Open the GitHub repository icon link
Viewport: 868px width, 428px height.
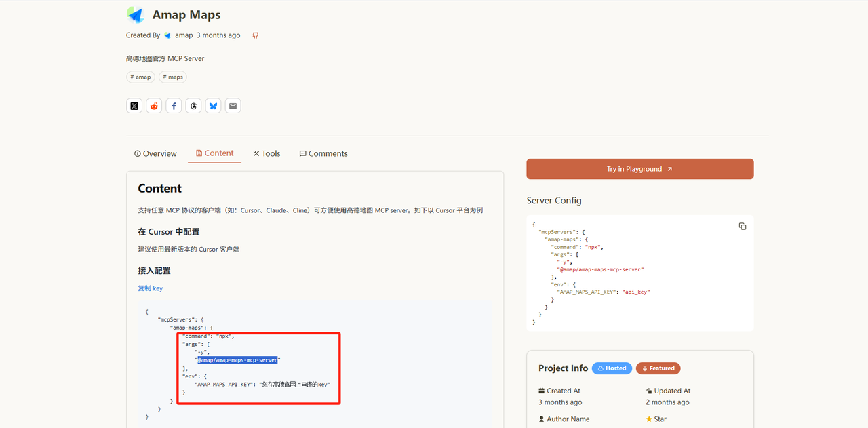(x=256, y=35)
